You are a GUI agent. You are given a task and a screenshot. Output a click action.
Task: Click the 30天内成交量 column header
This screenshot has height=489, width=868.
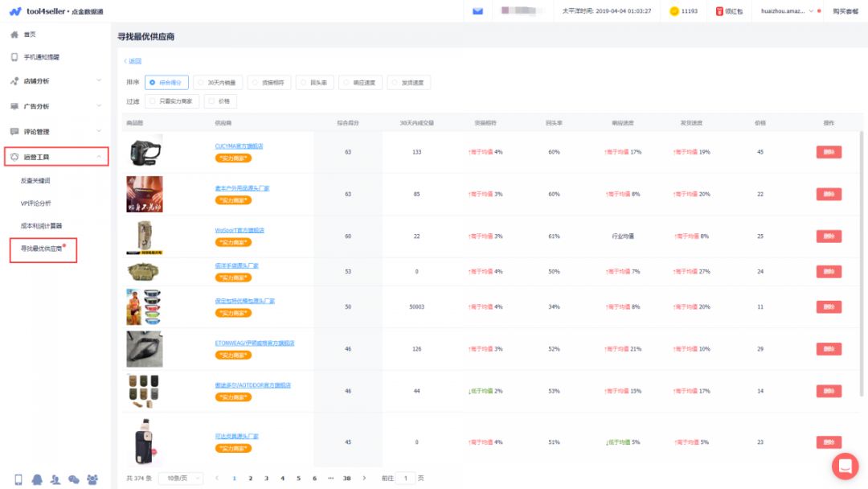tap(417, 123)
